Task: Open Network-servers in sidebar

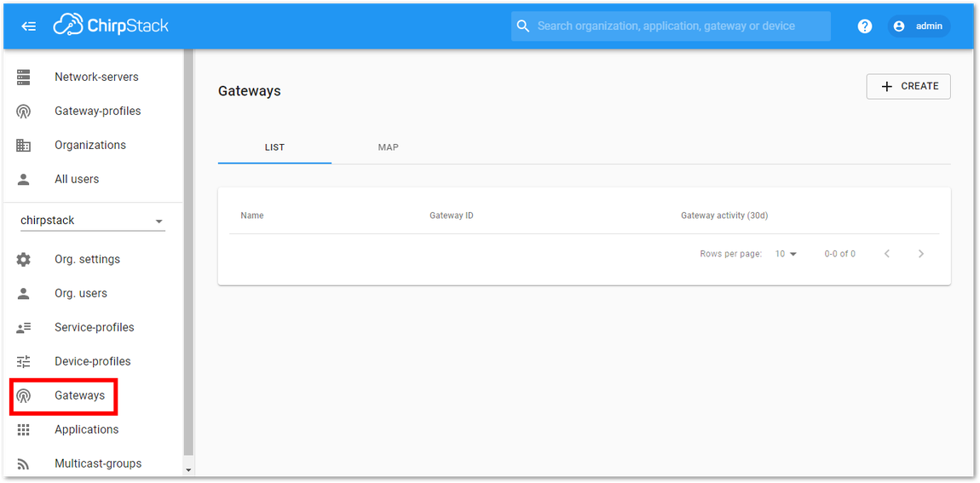Action: [x=93, y=77]
